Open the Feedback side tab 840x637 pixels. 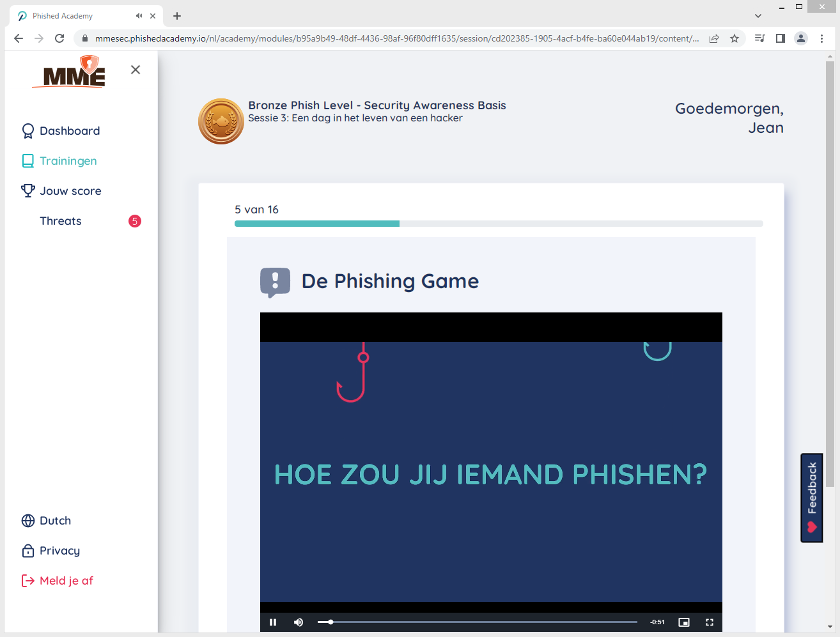[812, 498]
